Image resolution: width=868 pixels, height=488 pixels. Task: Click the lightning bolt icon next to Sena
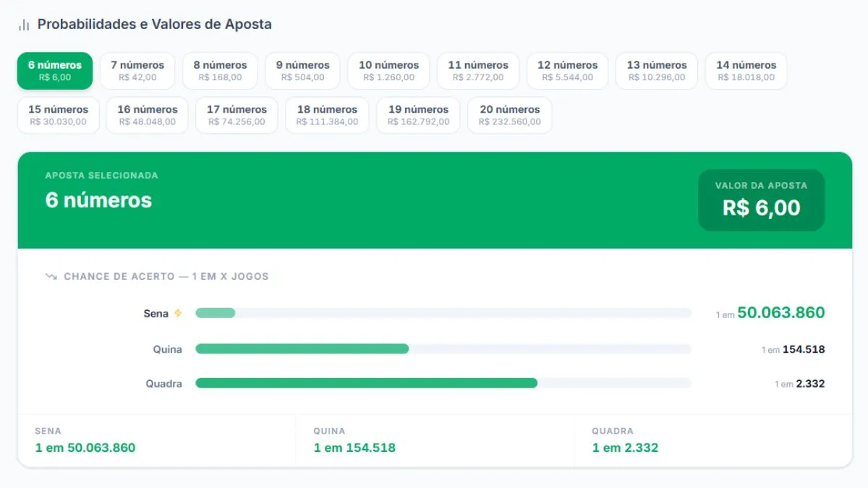[x=178, y=313]
